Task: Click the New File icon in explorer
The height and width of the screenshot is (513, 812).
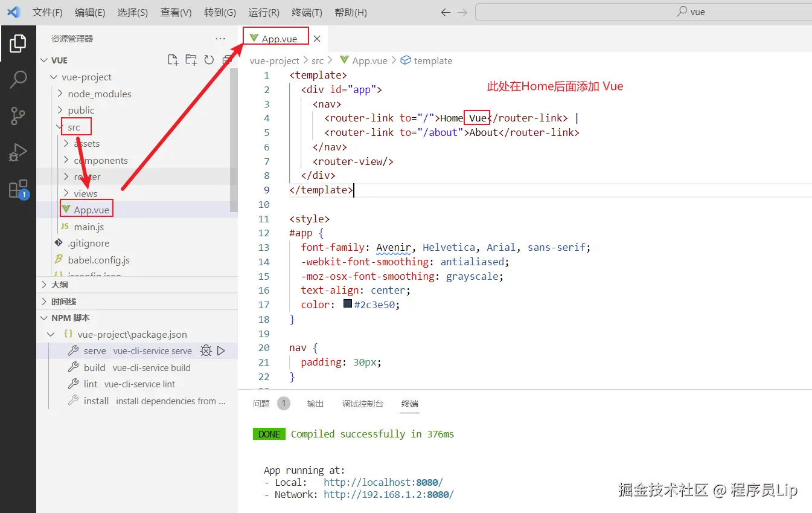Action: tap(173, 60)
